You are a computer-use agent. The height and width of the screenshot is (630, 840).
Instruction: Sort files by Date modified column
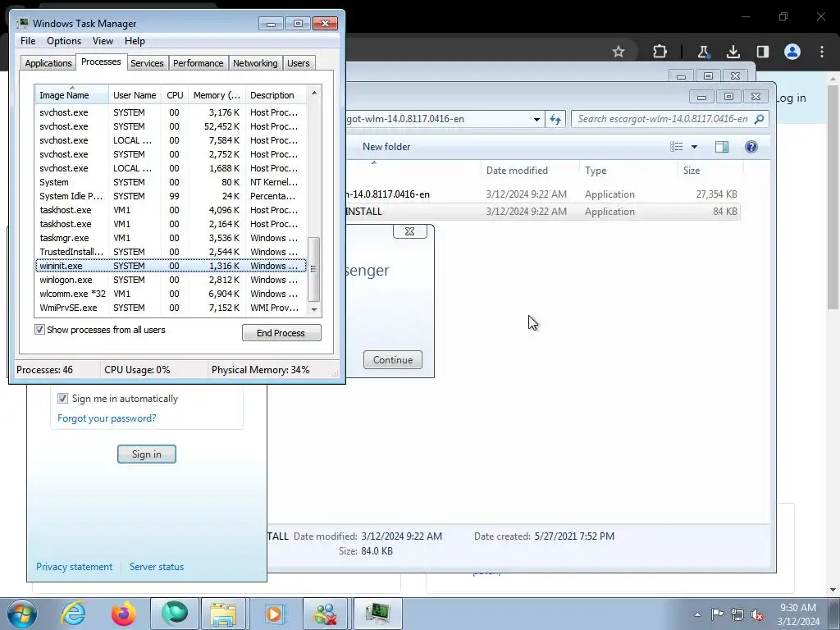tap(529, 171)
